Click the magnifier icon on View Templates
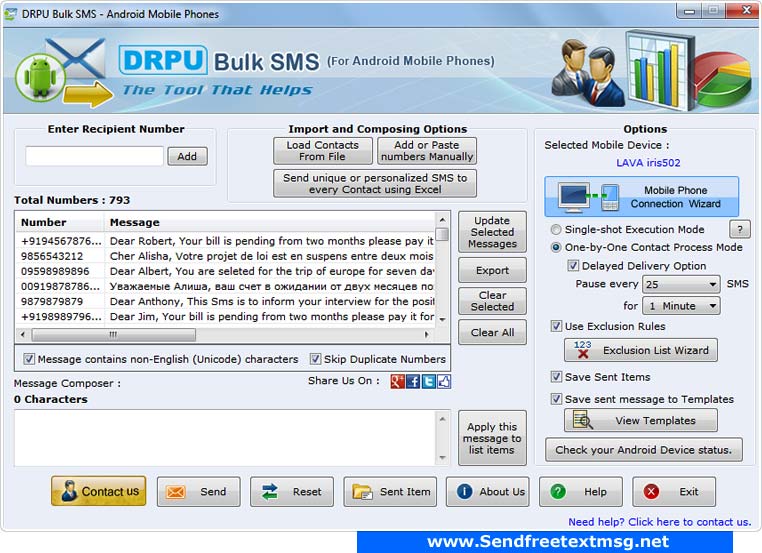Viewport: 762px width, 553px height. [582, 420]
